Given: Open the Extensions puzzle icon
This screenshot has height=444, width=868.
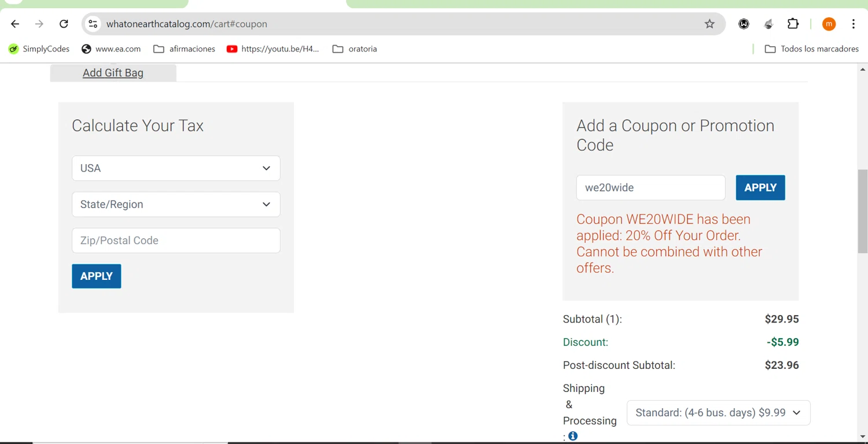Looking at the screenshot, I should click(793, 24).
